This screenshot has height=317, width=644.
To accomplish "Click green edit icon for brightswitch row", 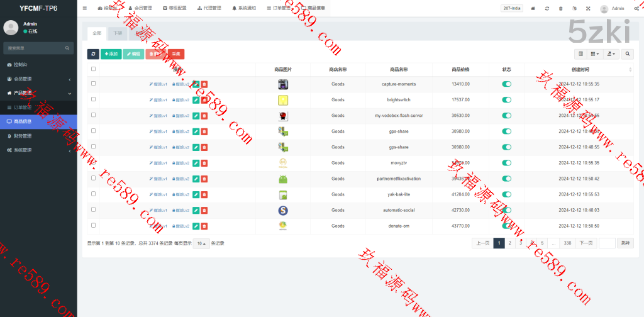I will 196,99.
